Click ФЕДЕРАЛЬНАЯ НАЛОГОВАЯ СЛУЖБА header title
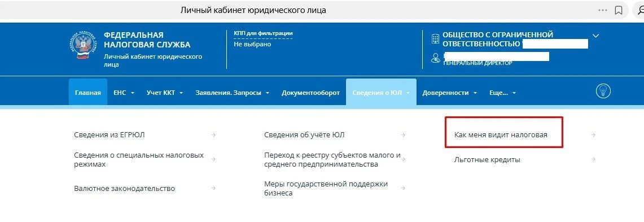644x222 pixels. coord(147,40)
